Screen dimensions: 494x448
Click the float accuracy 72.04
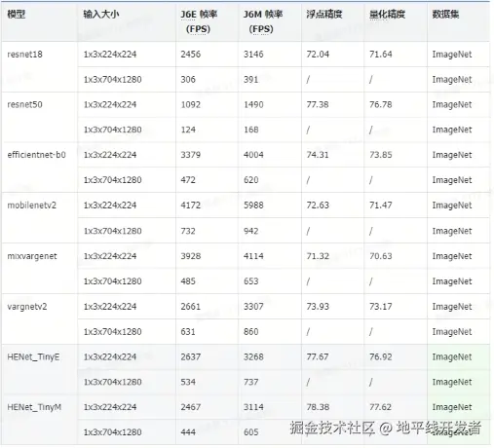(318, 55)
